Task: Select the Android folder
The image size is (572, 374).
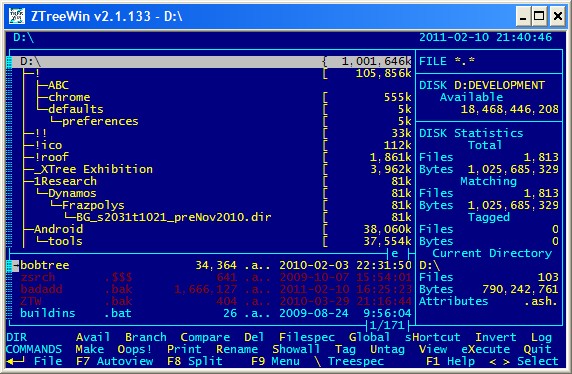Action: click(x=58, y=229)
